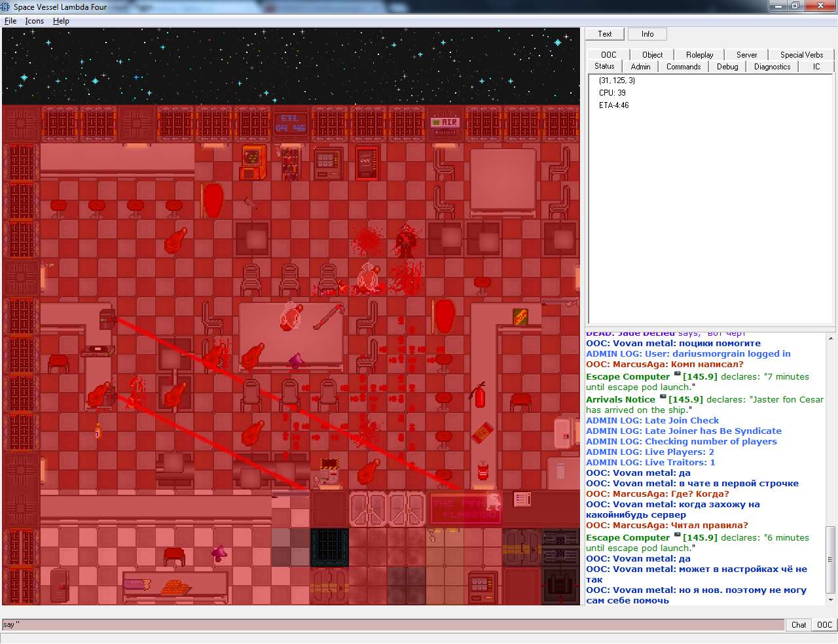
Task: Open the Special Verbs tab
Action: 801,55
